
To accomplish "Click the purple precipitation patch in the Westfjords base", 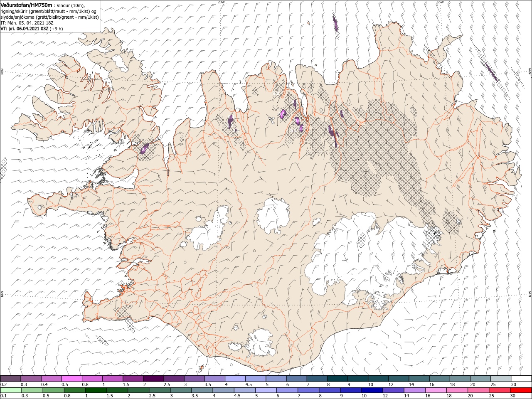I will point(145,148).
